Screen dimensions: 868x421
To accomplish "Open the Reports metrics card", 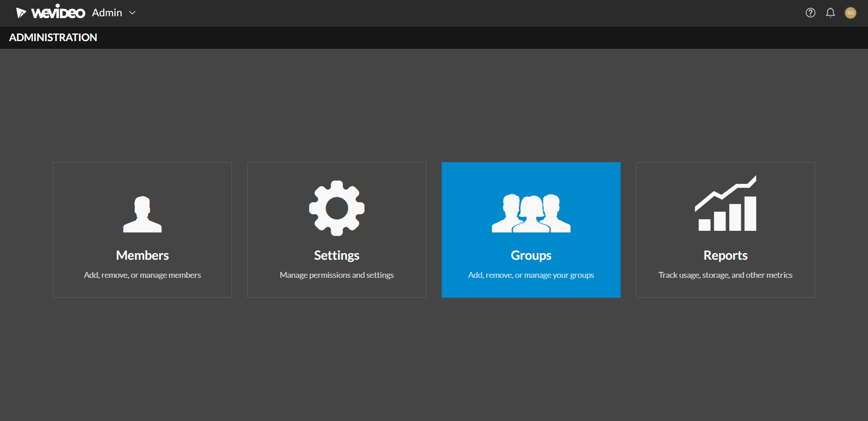I will [x=725, y=229].
